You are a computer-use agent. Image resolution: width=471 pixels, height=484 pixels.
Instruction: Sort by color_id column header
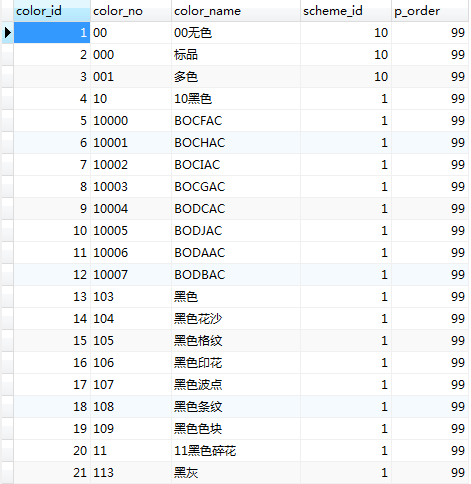click(x=52, y=11)
